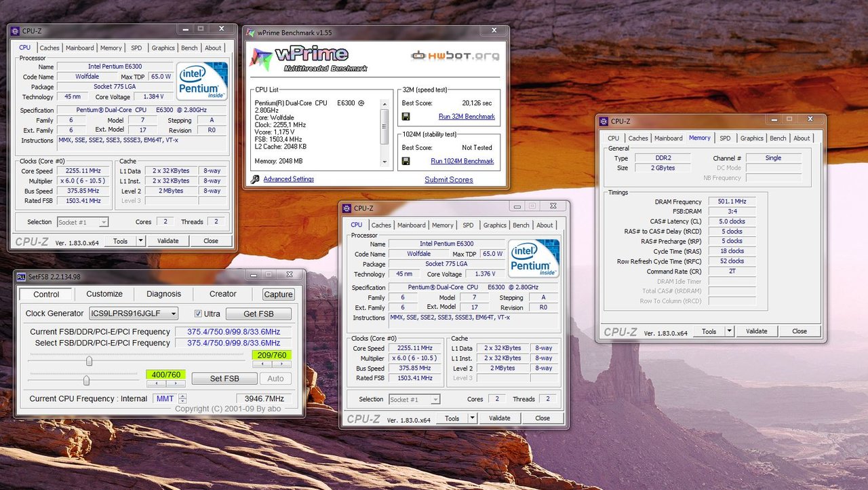Open the Caches tab in the CPU-Z Memory window
Viewport: 868px width, 490px height.
(638, 138)
